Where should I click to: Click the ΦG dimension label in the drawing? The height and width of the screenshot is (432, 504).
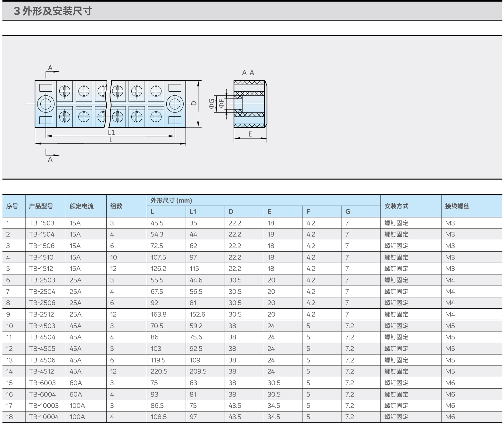212,103
